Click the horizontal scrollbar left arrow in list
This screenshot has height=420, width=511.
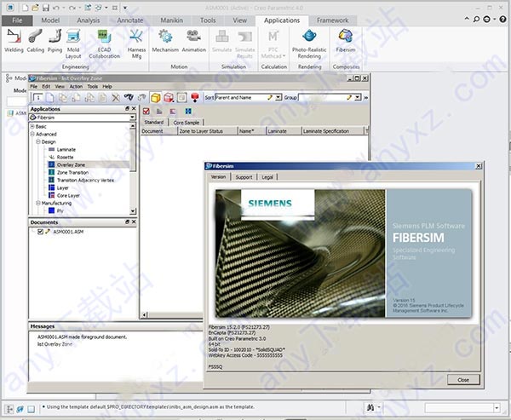tap(145, 314)
